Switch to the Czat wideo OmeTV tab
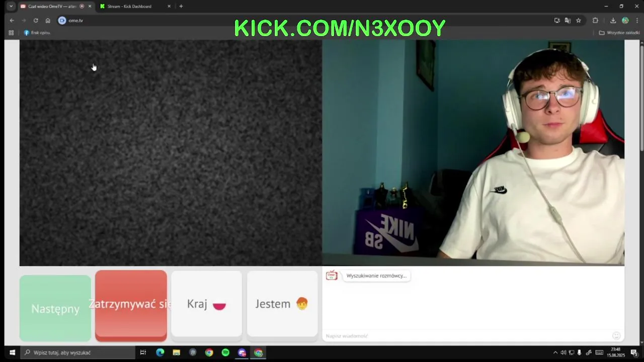Image resolution: width=644 pixels, height=362 pixels. tap(56, 6)
